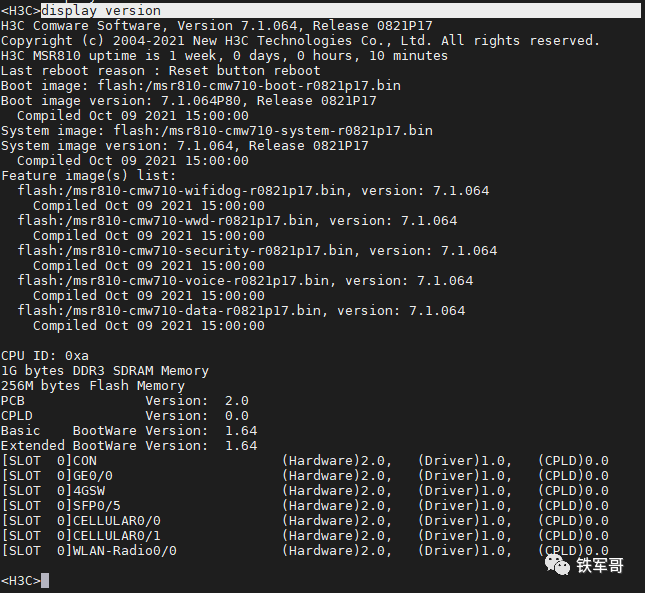Click the WeChat logo watermark icon
Viewport: 645px width, 594px height.
[x=554, y=566]
